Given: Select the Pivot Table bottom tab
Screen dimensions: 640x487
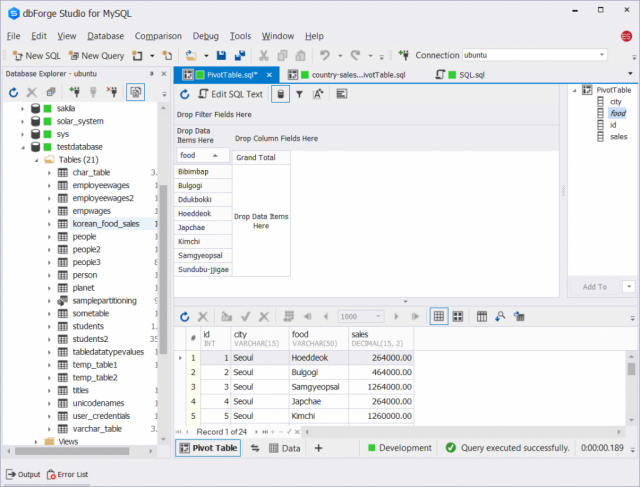Looking at the screenshot, I should click(209, 448).
